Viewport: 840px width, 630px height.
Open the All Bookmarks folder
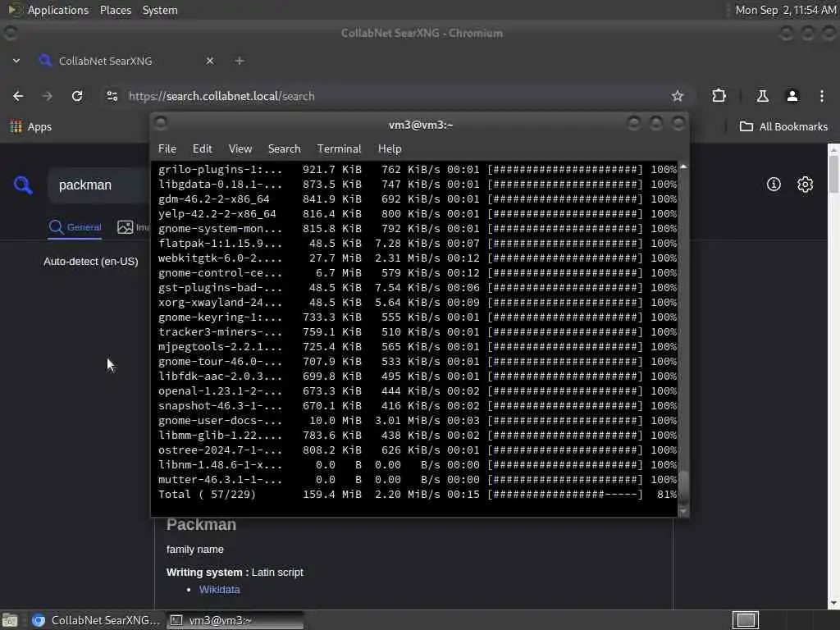click(x=783, y=126)
